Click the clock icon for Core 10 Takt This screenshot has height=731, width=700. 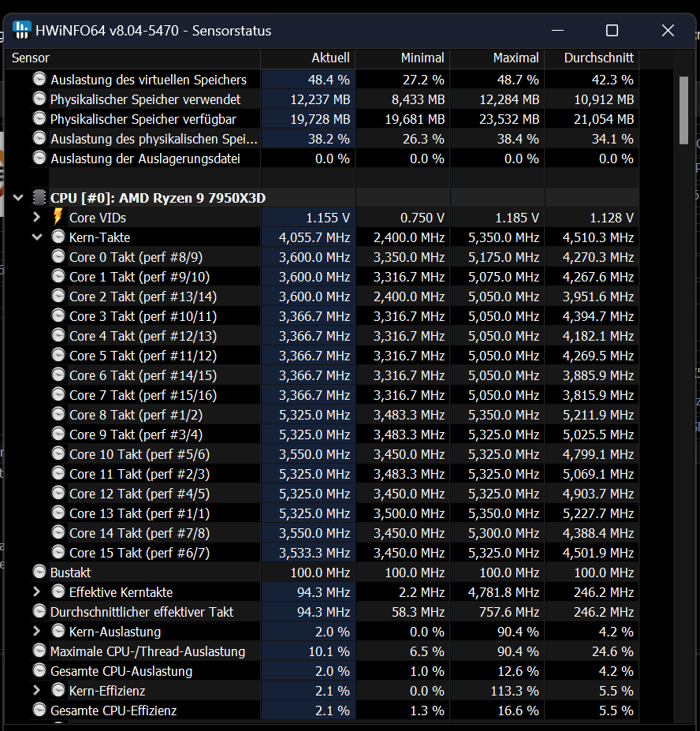coord(58,453)
